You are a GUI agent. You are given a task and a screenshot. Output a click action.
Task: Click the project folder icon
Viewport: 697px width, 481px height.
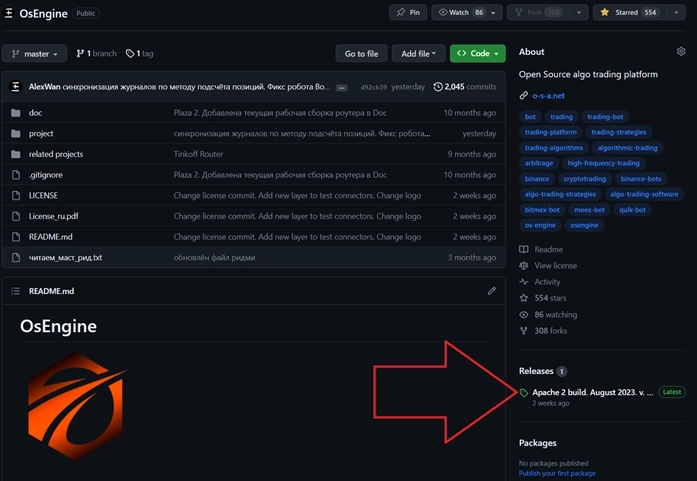[x=16, y=133]
